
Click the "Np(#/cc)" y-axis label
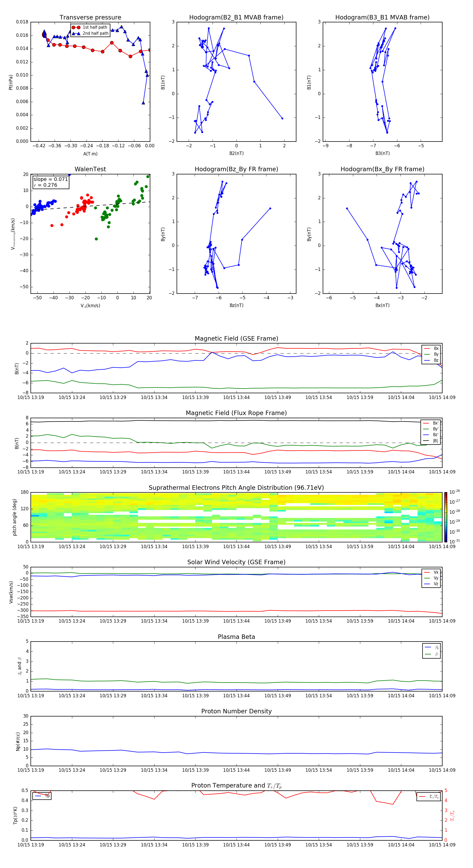pyautogui.click(x=18, y=741)
